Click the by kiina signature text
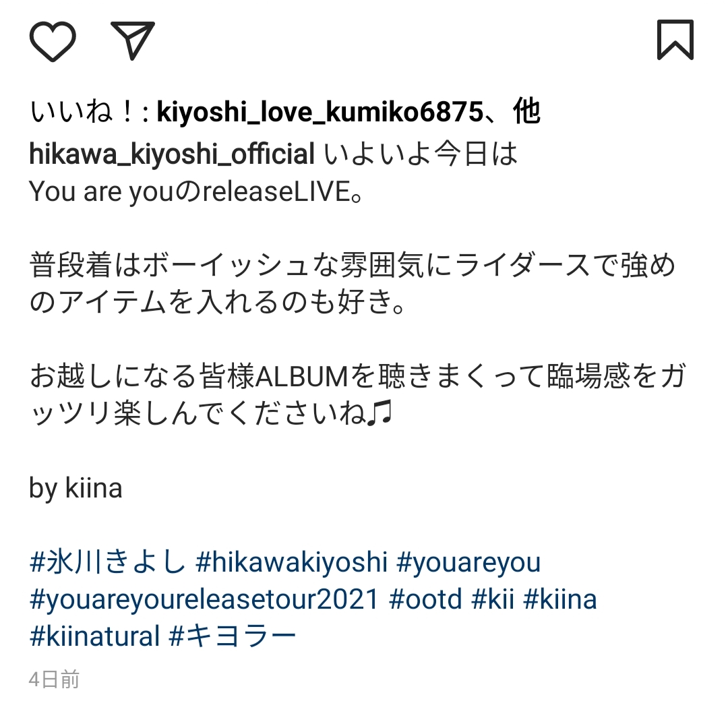Viewport: 728px width, 728px height. (75, 489)
